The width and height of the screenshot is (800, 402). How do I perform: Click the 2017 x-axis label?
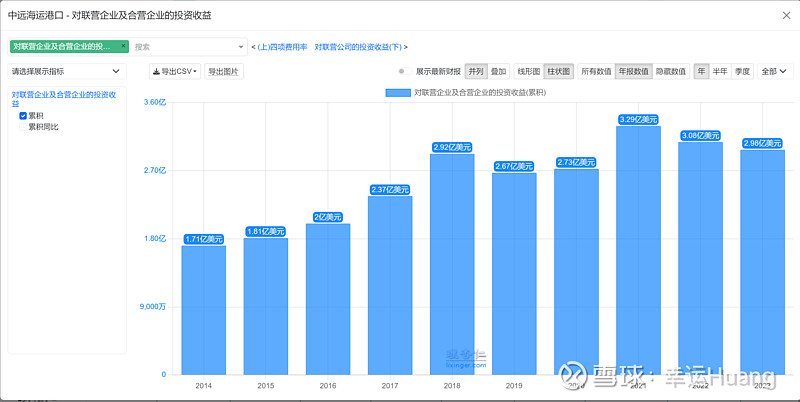point(390,386)
